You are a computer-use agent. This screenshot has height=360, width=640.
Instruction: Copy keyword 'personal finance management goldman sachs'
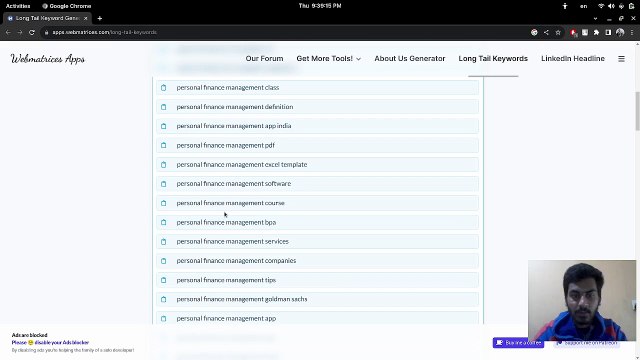pos(164,299)
